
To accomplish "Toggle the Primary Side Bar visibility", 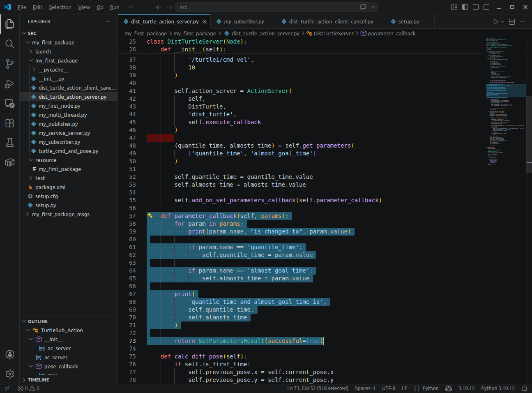I will [465, 7].
